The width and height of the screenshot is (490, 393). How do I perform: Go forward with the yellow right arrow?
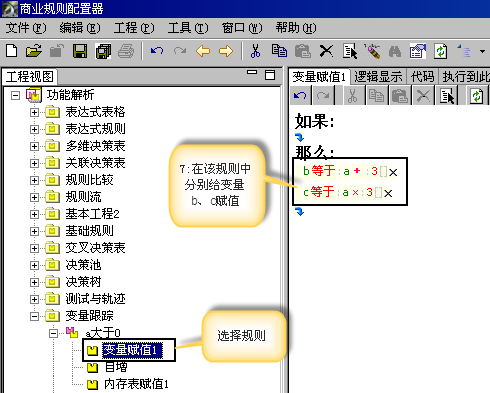(226, 51)
